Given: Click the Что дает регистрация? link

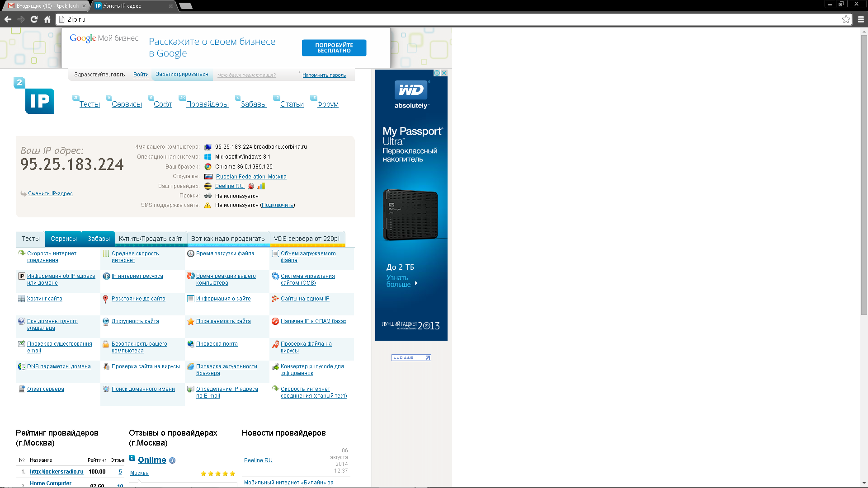Looking at the screenshot, I should pos(246,75).
